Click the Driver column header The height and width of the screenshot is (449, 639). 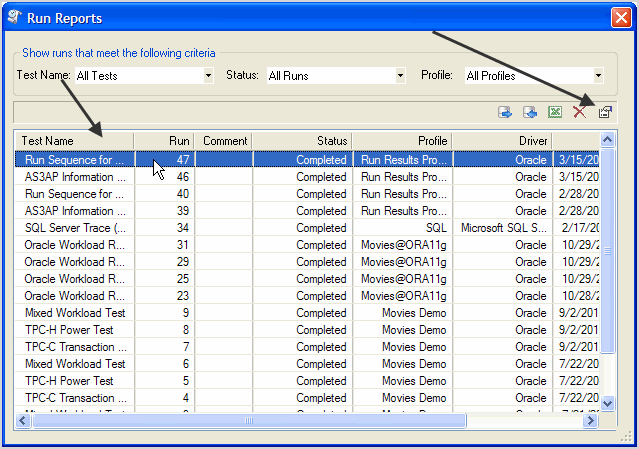pos(502,141)
